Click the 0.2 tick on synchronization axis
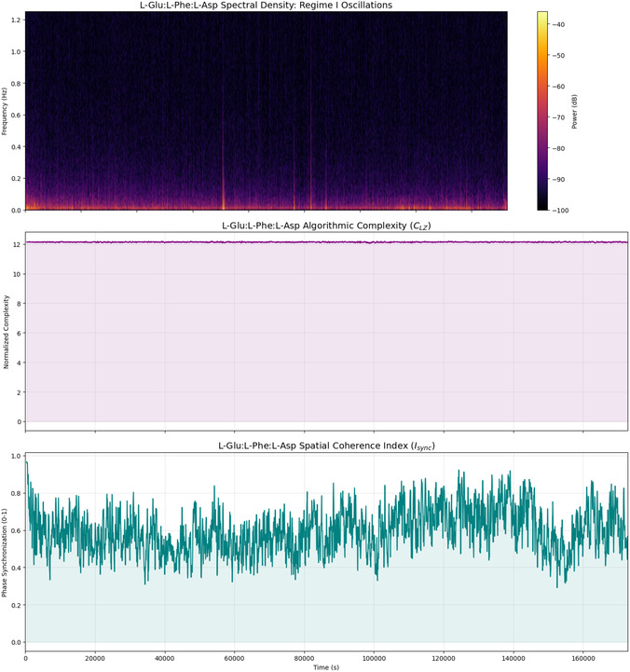This screenshot has height=672, width=630. [16, 605]
